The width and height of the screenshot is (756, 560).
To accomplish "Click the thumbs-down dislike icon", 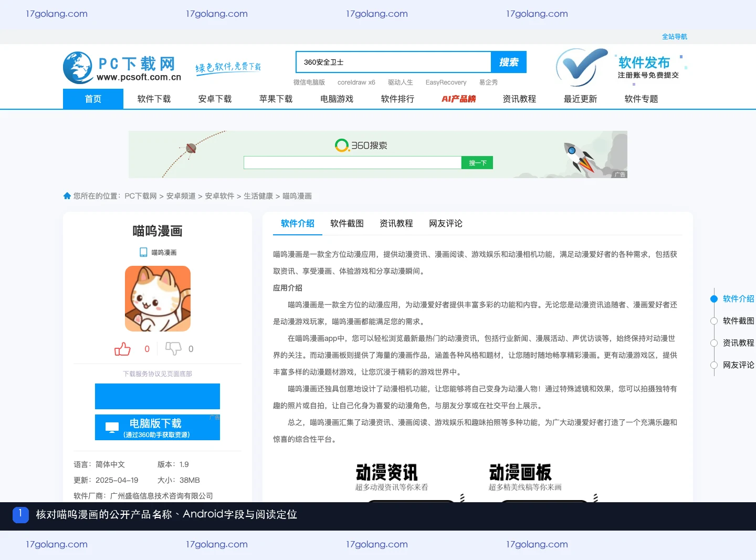I will [x=173, y=349].
